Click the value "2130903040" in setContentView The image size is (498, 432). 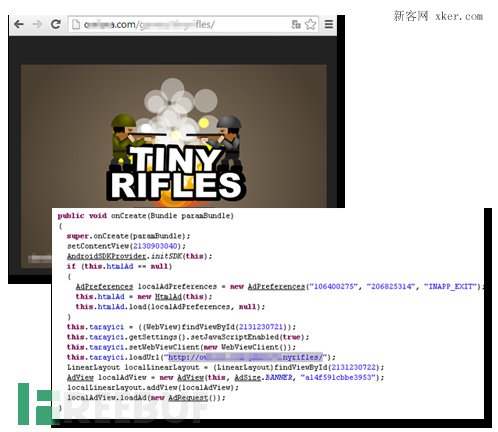tap(155, 246)
